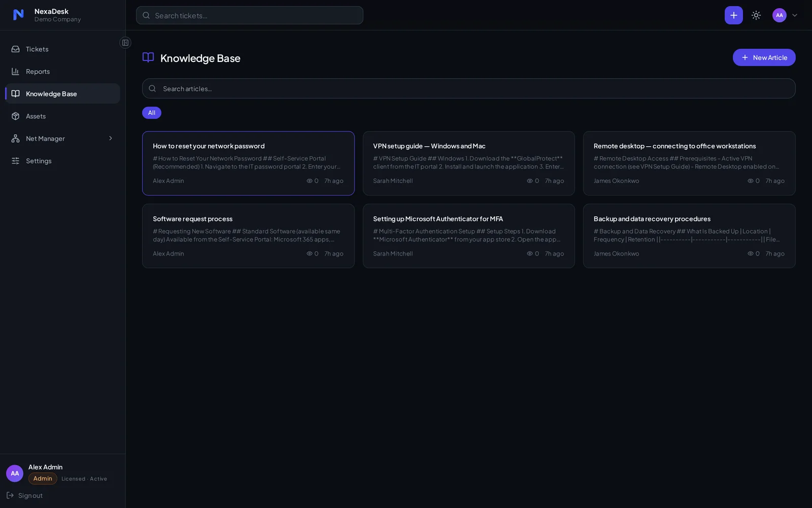Click the NexaDesk logo icon
812x508 pixels.
tap(18, 15)
